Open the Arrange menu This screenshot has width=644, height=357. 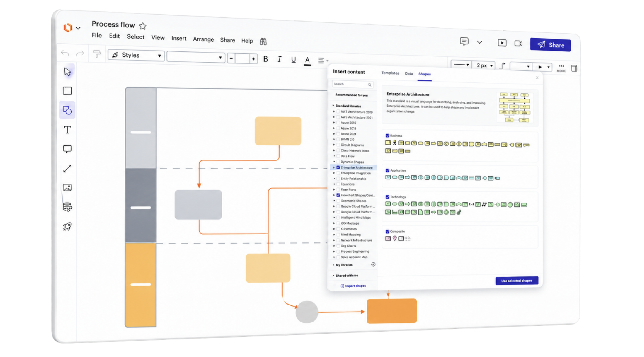pyautogui.click(x=203, y=39)
